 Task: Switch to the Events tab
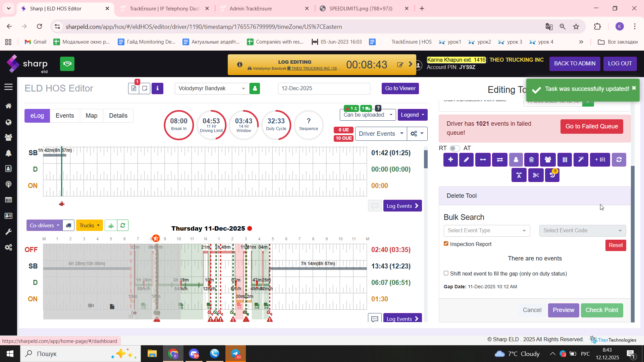(x=65, y=116)
